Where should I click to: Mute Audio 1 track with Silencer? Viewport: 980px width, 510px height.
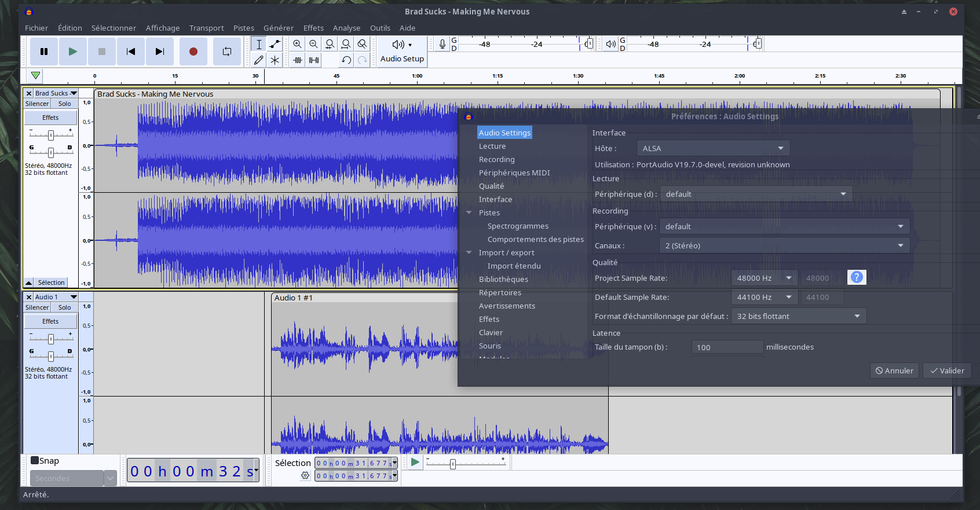pyautogui.click(x=37, y=307)
